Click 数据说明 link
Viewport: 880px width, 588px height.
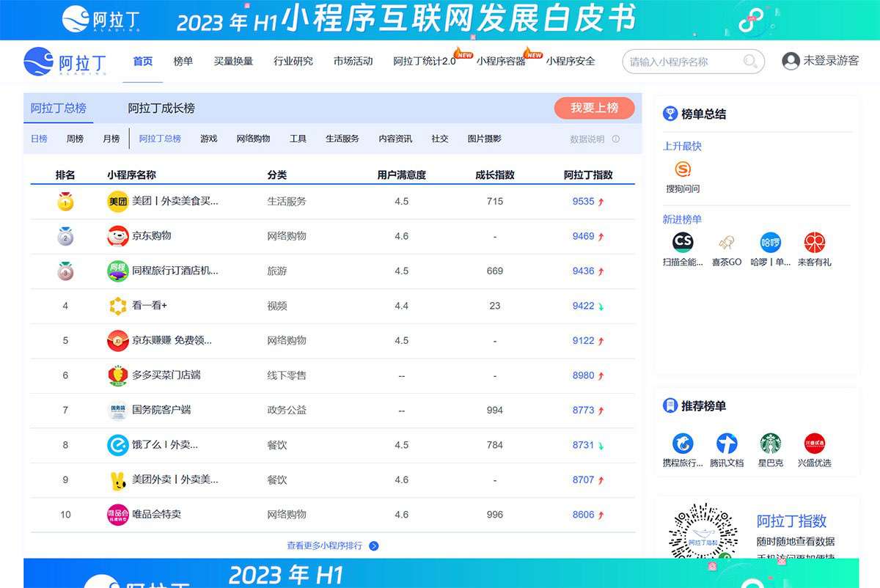(587, 139)
